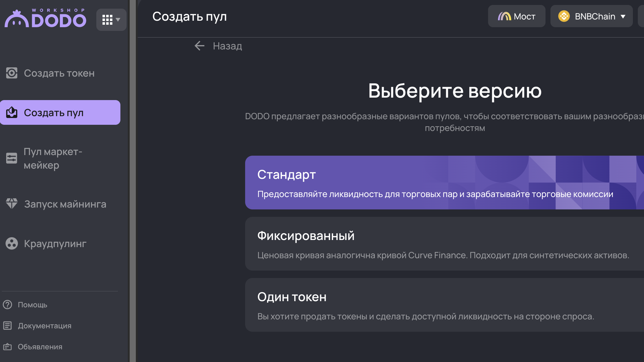
Task: Click the Мост bridge rainbow icon
Action: coord(504,16)
